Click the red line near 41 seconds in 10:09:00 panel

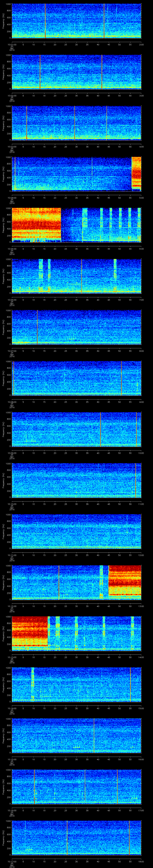(100, 429)
